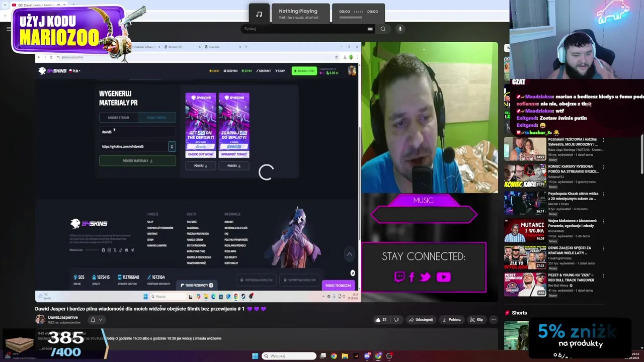Open Discord from the Windows taskbar
The width and height of the screenshot is (644, 362).
pyautogui.click(x=367, y=356)
